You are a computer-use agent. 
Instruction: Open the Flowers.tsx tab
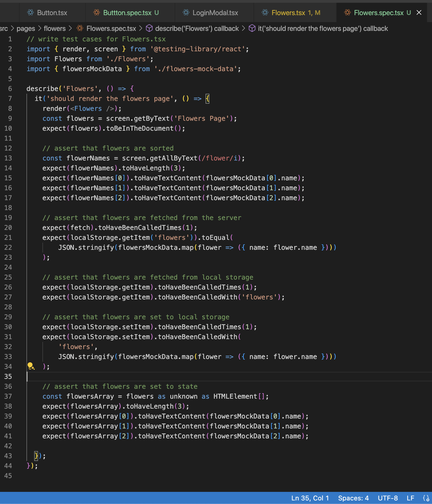point(295,13)
